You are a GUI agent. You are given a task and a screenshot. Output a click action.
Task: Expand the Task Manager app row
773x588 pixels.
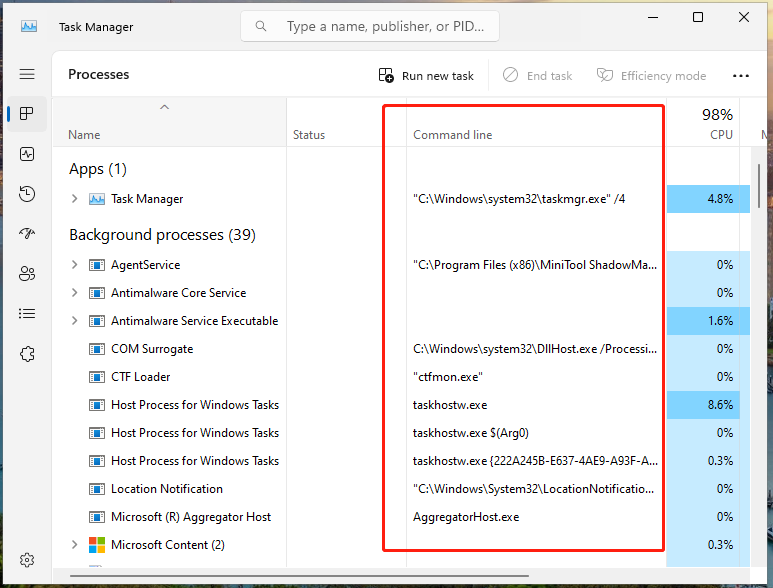(74, 199)
